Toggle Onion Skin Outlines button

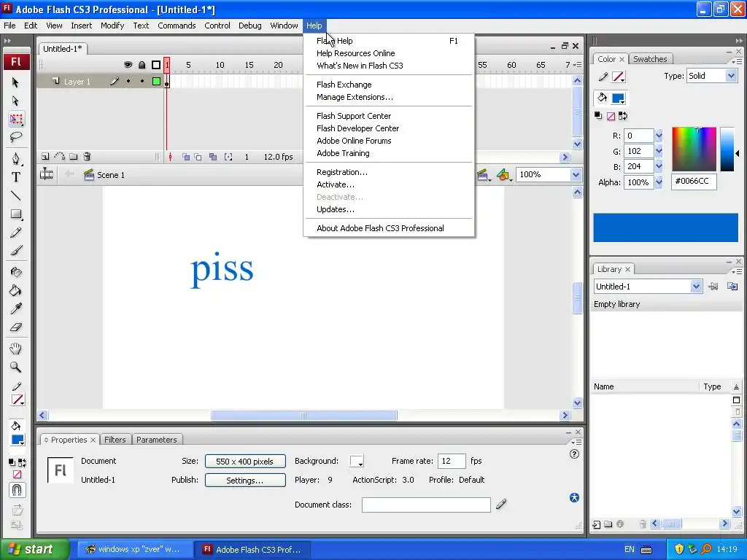coord(198,157)
